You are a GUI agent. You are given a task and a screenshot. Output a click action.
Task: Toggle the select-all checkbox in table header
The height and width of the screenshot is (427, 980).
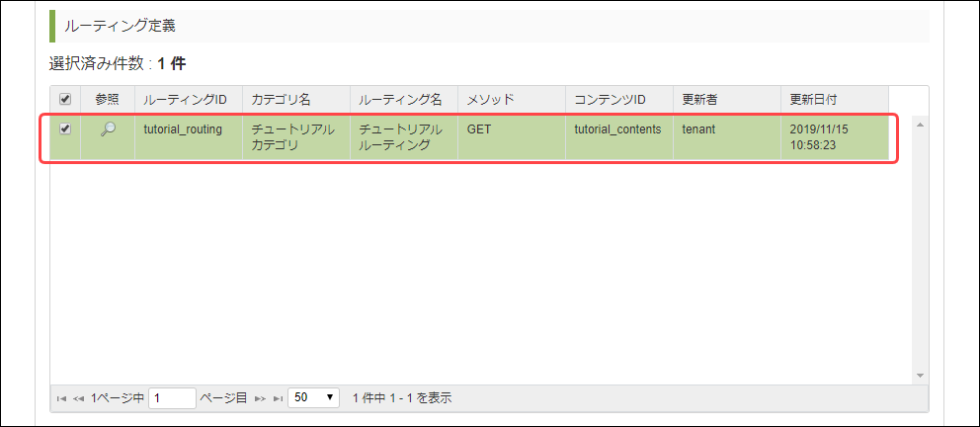click(65, 99)
